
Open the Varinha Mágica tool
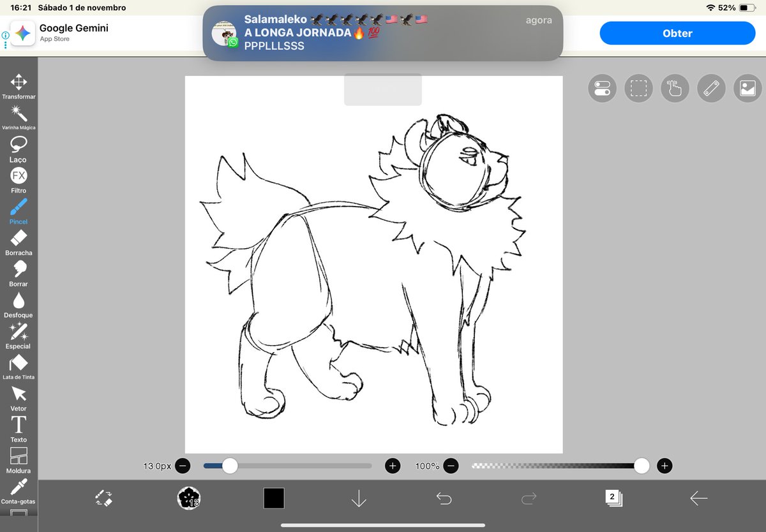(x=18, y=113)
